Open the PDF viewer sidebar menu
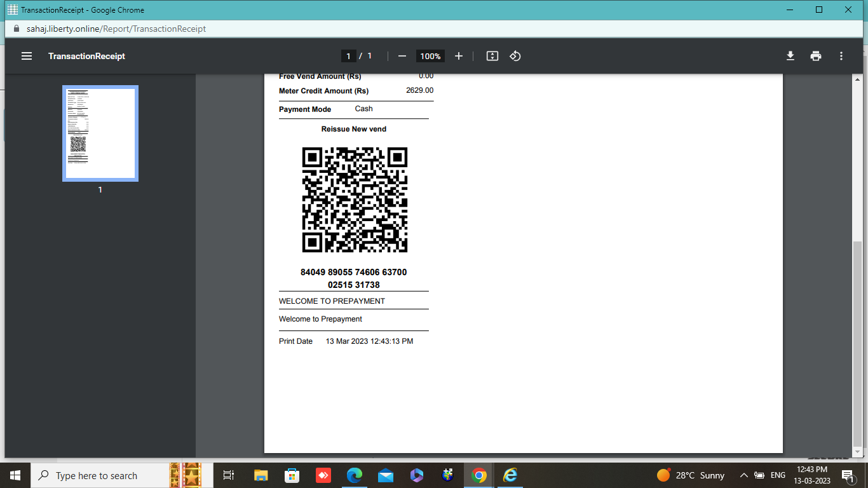 coord(27,56)
